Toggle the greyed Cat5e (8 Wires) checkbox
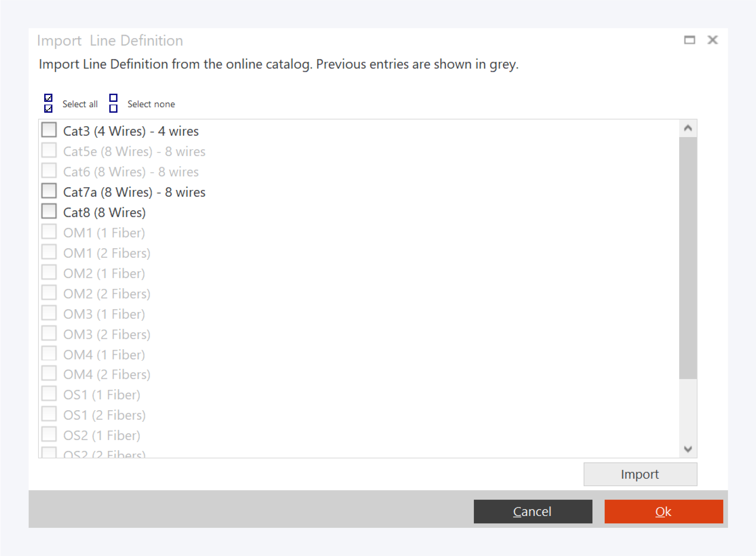The height and width of the screenshot is (556, 756). [49, 151]
